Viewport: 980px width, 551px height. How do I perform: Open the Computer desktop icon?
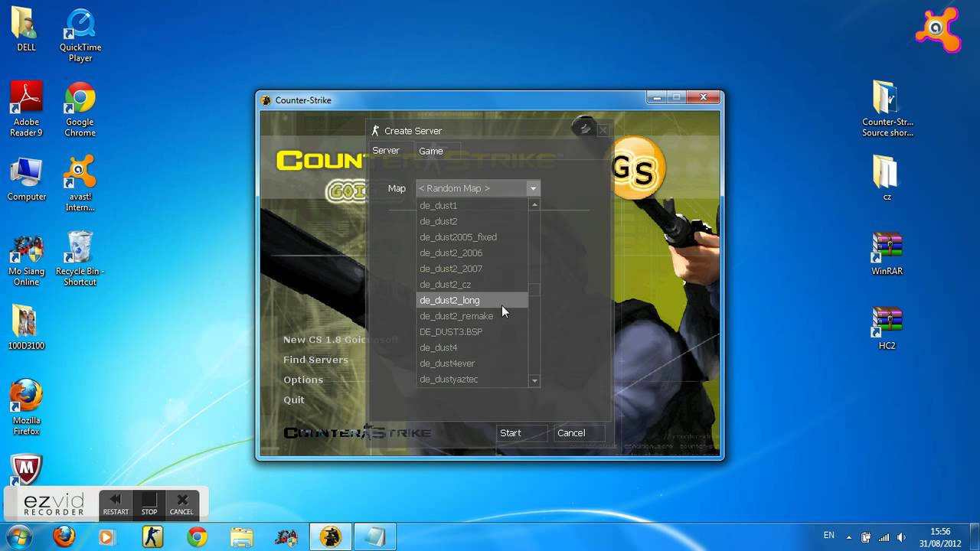[26, 179]
